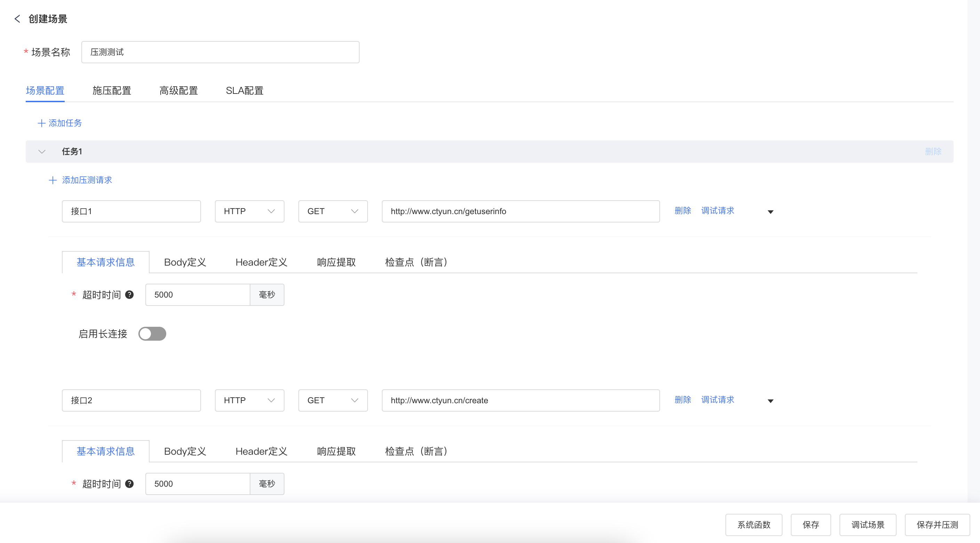Viewport: 980px width, 543px height.
Task: Toggle the 启用长连接 switch
Action: pyautogui.click(x=152, y=334)
